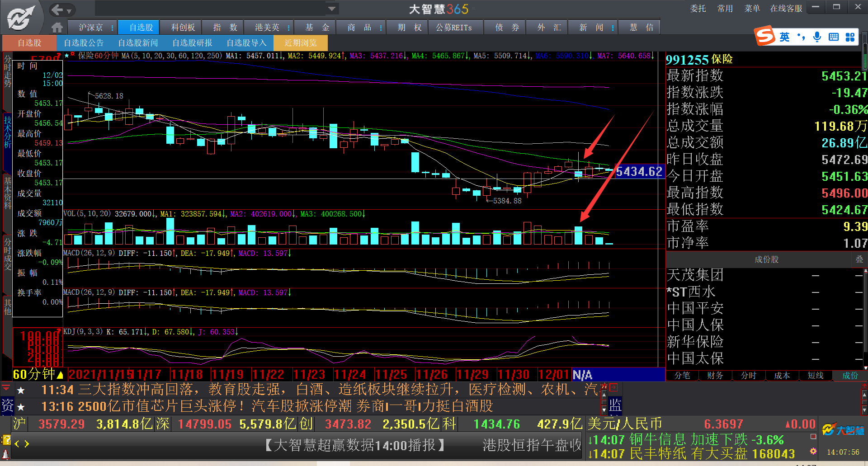Click the top search input field
Image resolution: width=868 pixels, height=466 pixels.
pyautogui.click(x=211, y=9)
